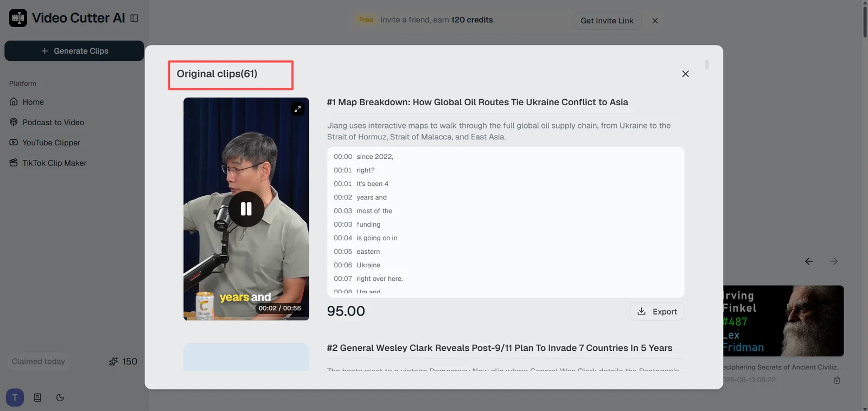This screenshot has width=868, height=411.
Task: Delete the Irving Finkel project via trash icon
Action: (837, 380)
